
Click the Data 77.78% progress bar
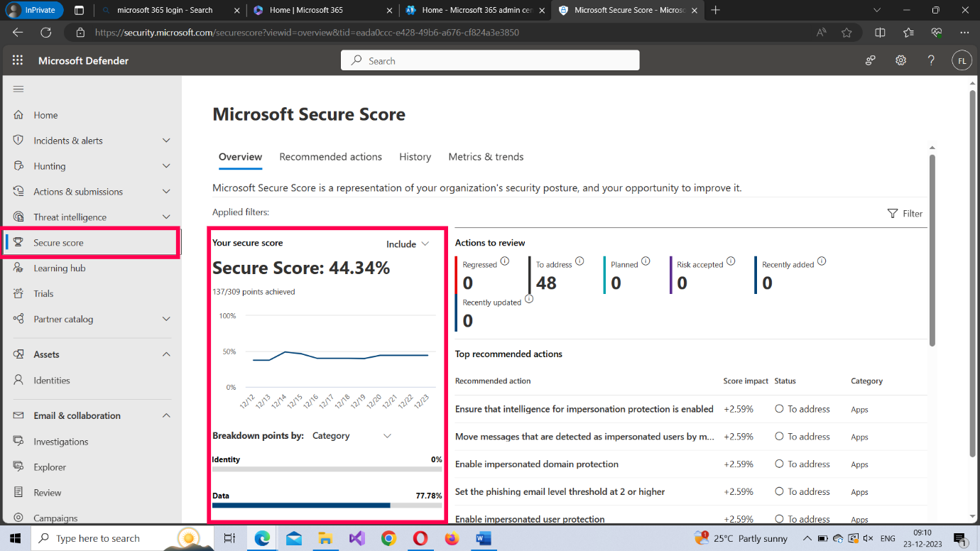(x=327, y=506)
